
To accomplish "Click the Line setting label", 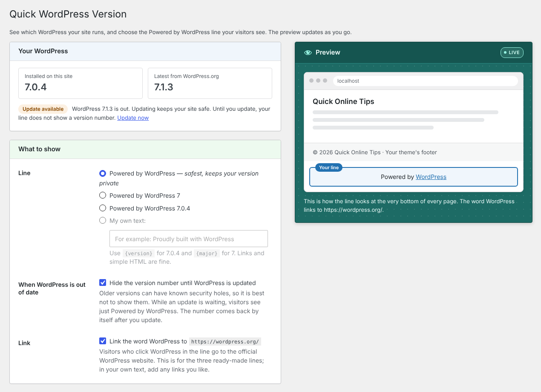I will (24, 173).
